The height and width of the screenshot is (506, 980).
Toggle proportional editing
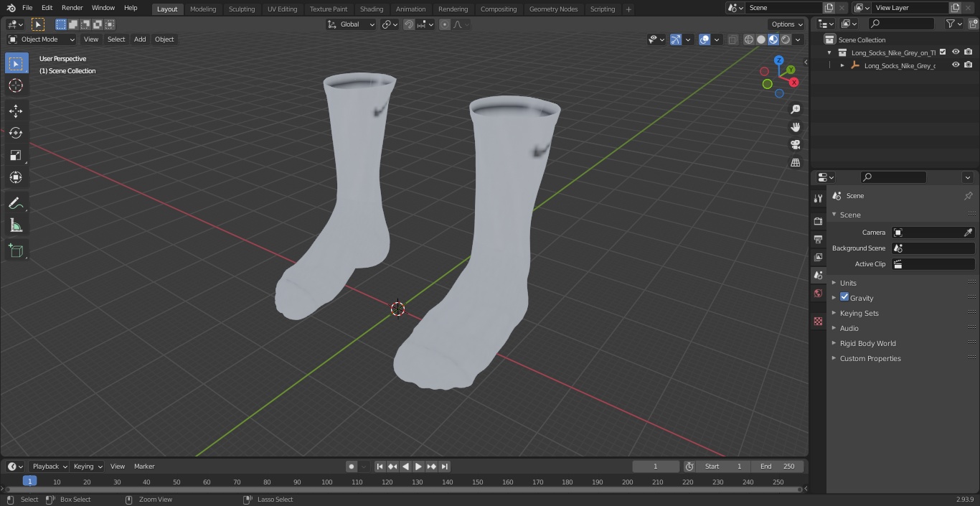point(445,24)
